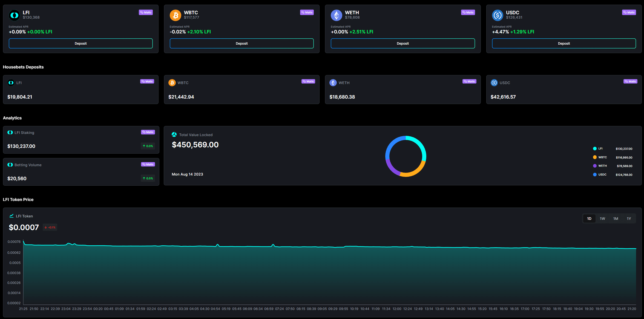Screen dimensions: 644x319
Task: Click the WETH Ethereum icon
Action: (x=336, y=15)
